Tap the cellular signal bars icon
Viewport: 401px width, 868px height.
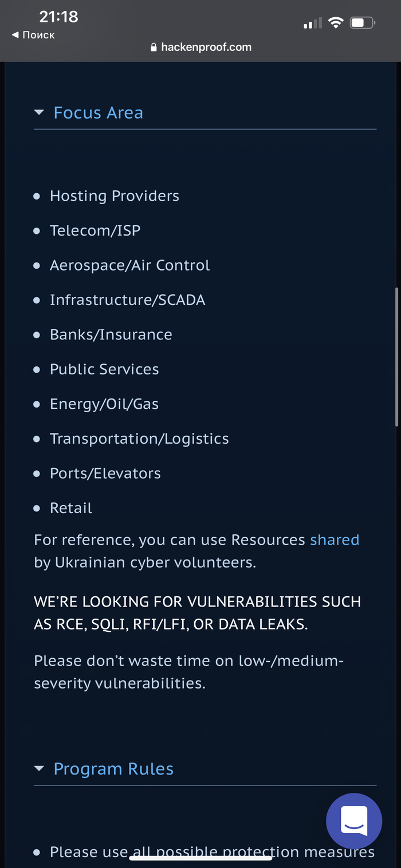click(x=312, y=24)
